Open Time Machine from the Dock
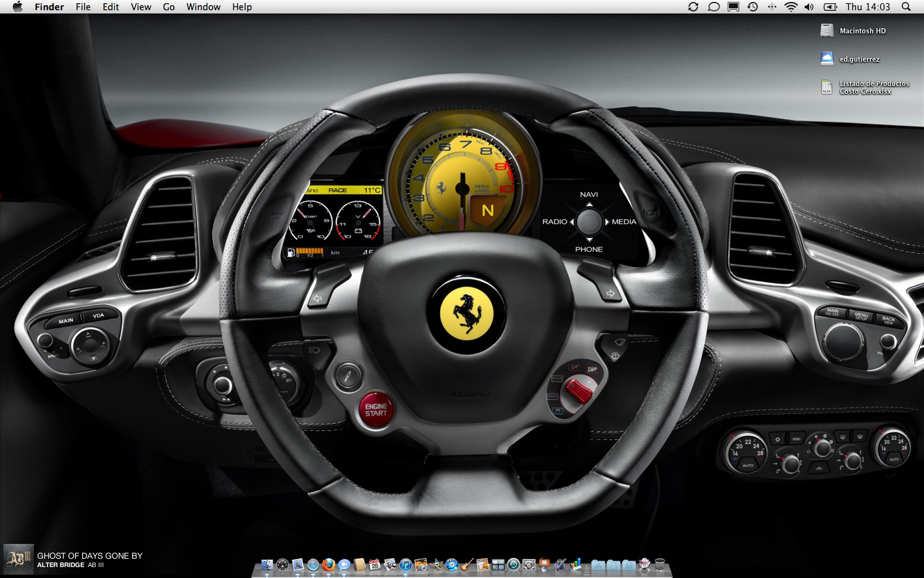 [513, 565]
